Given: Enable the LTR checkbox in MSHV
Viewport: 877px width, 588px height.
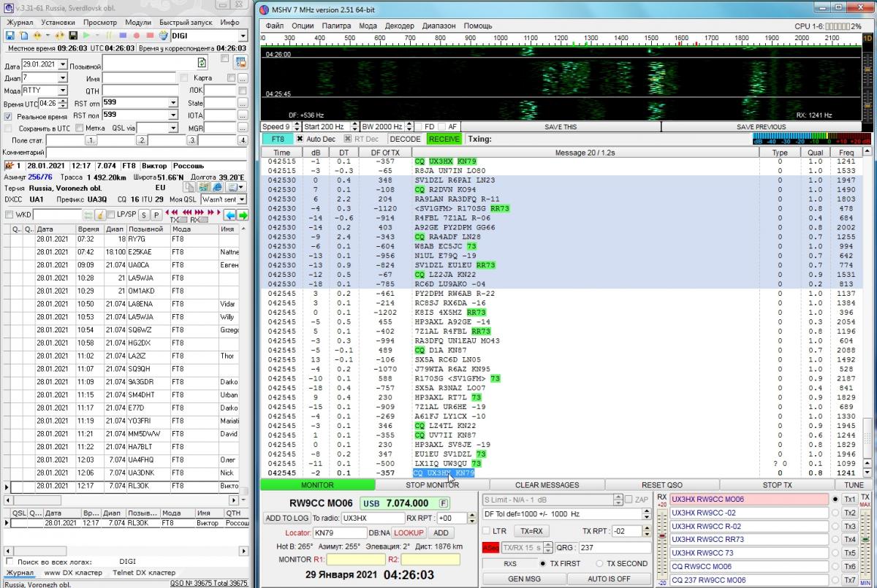Looking at the screenshot, I should 487,531.
